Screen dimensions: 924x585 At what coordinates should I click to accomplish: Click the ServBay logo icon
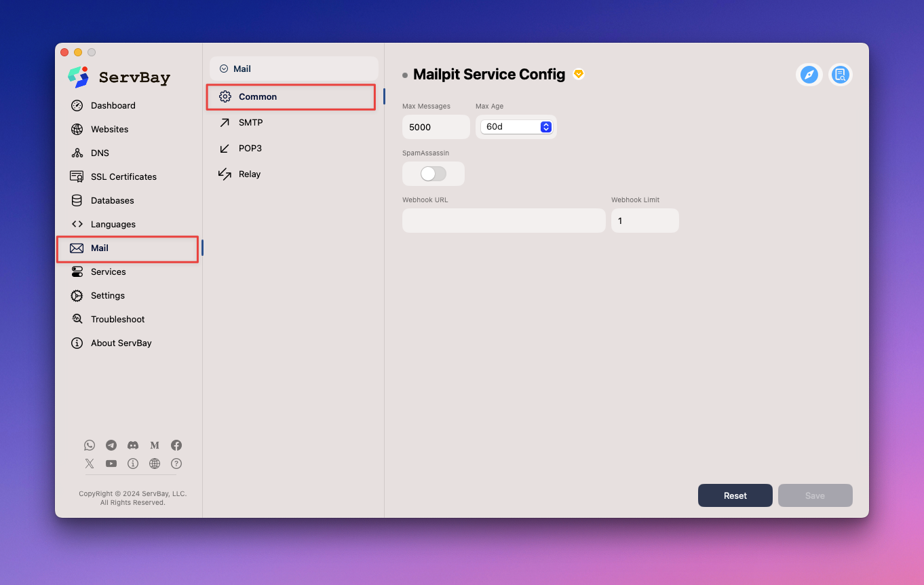coord(78,77)
